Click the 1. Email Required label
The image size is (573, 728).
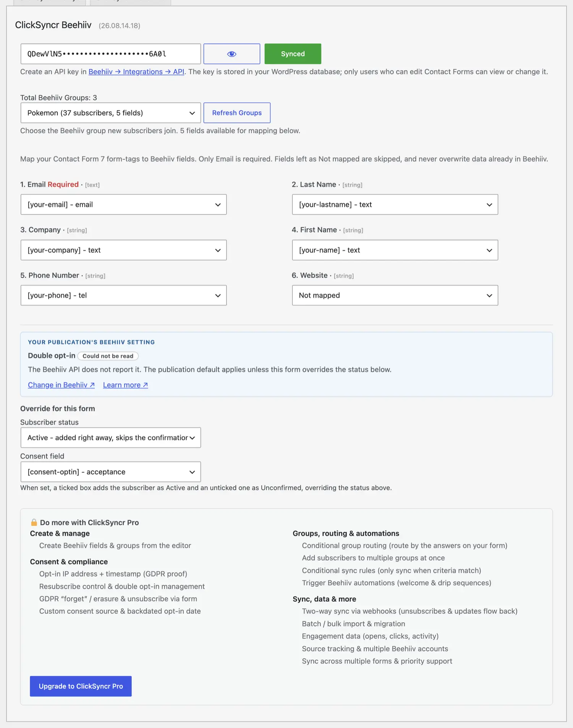click(x=49, y=184)
